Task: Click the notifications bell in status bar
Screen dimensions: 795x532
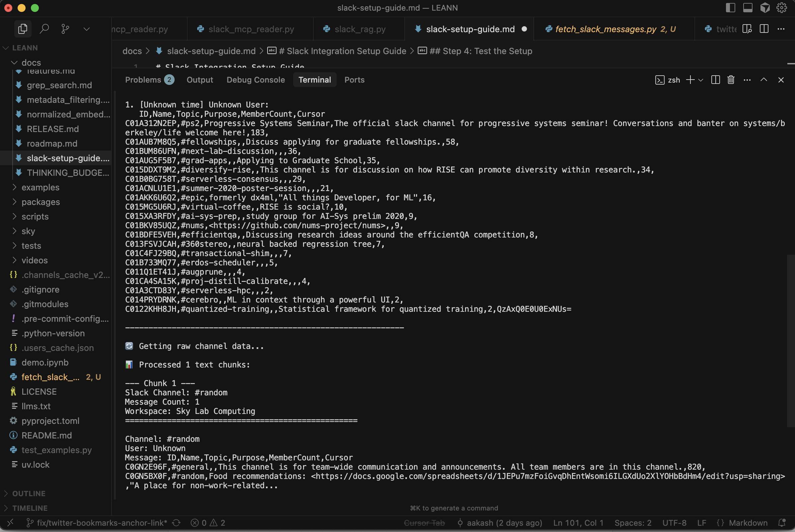Action: [782, 523]
